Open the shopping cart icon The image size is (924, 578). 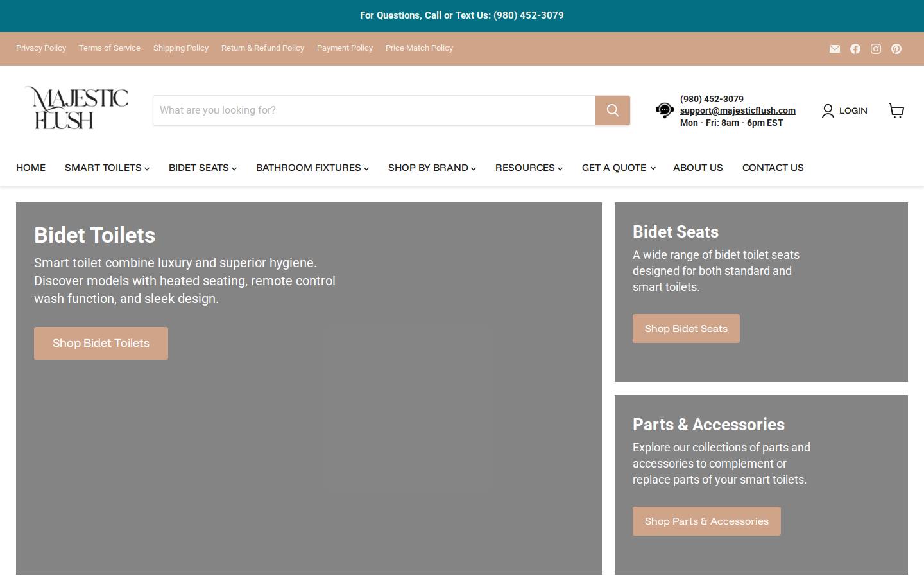pos(896,110)
